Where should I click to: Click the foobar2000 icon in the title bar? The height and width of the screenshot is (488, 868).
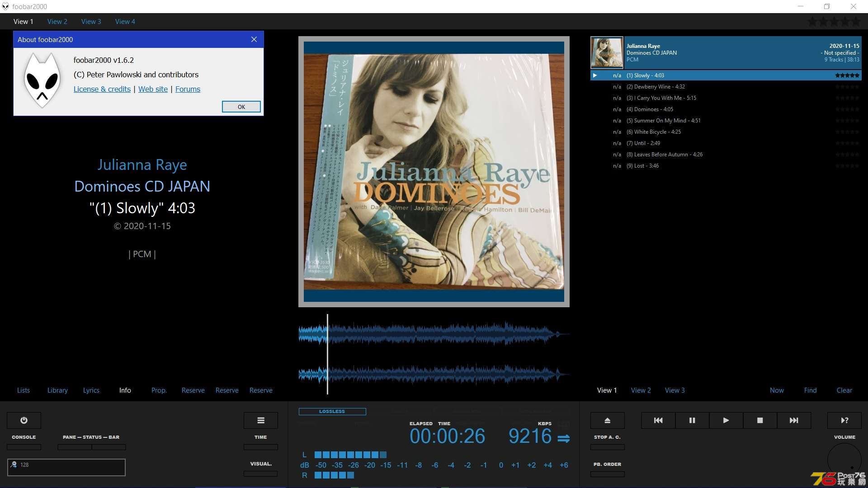5,6
